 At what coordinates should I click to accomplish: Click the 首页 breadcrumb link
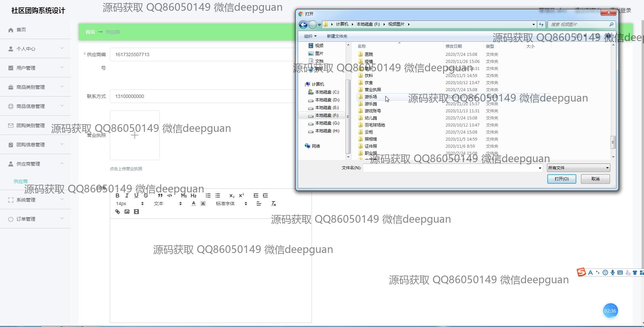click(x=90, y=32)
